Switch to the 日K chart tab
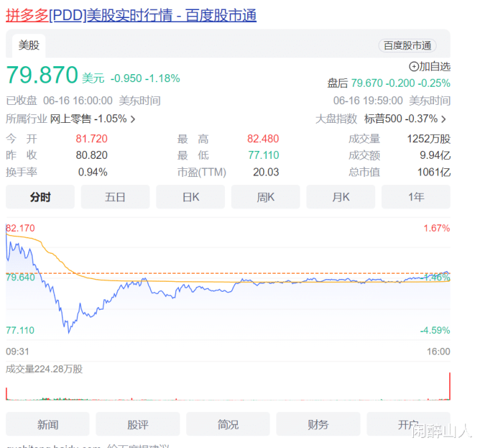Viewport: 480px width, 448px height. click(190, 197)
